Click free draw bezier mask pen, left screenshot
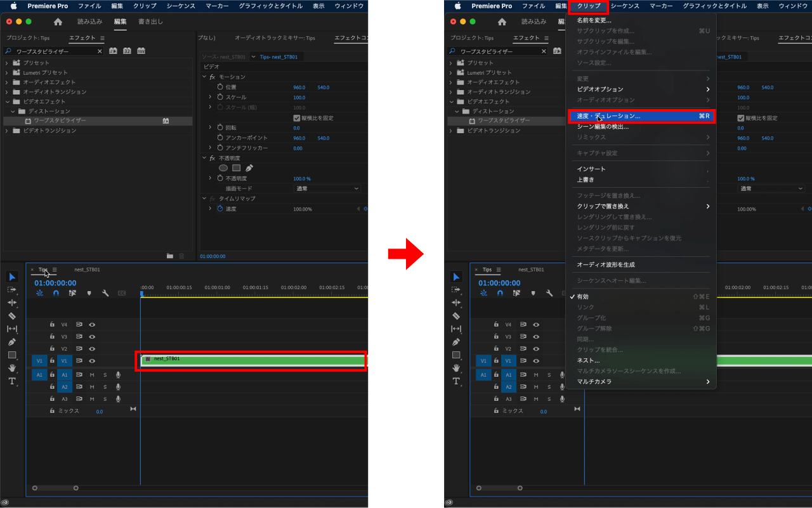Screen dimensions: 812x508 [x=249, y=168]
